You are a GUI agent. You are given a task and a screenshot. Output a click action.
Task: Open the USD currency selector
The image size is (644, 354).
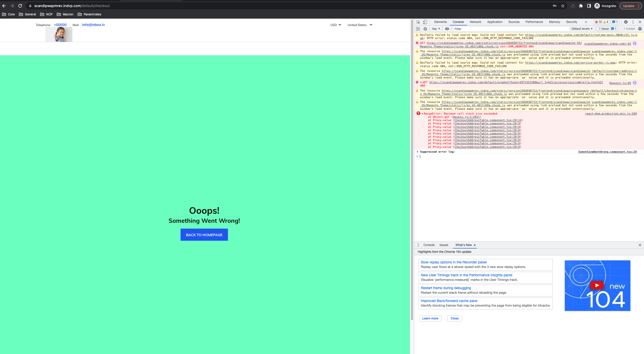tap(335, 25)
